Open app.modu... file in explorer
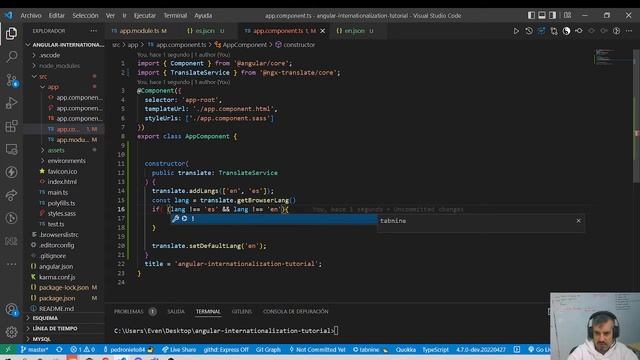The width and height of the screenshot is (640, 360). tap(64, 140)
